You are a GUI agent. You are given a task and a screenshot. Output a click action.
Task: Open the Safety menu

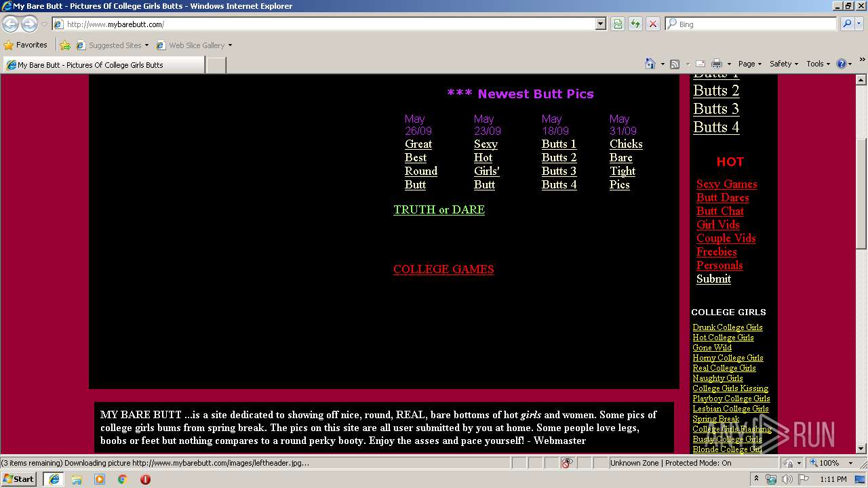coord(784,64)
